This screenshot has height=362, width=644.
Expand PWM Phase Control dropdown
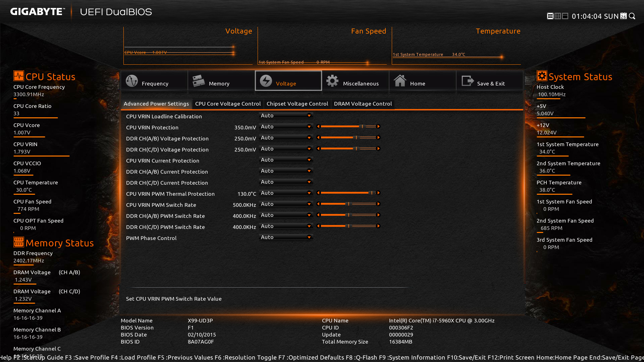point(286,237)
